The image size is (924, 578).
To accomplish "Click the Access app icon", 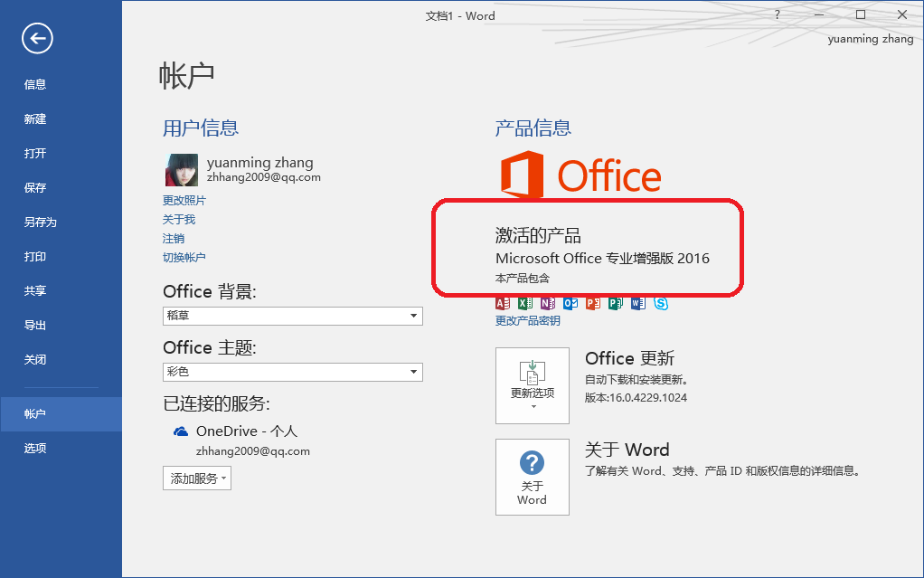I will pos(502,303).
